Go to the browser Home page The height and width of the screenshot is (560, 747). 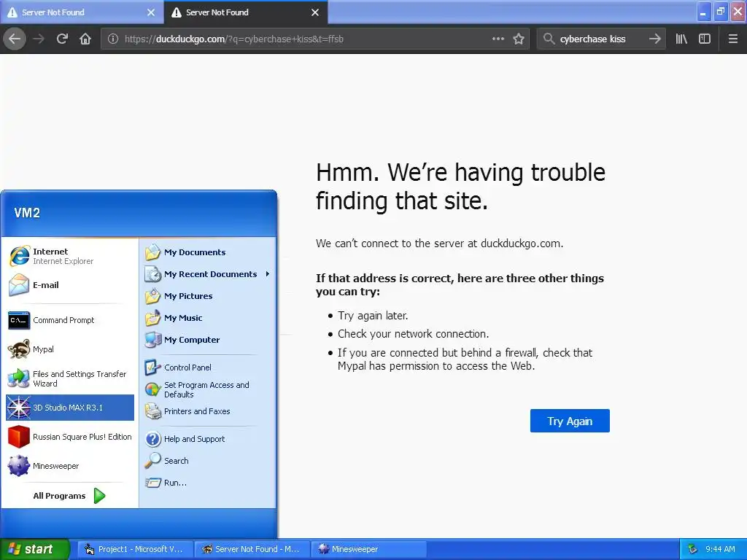coord(85,39)
